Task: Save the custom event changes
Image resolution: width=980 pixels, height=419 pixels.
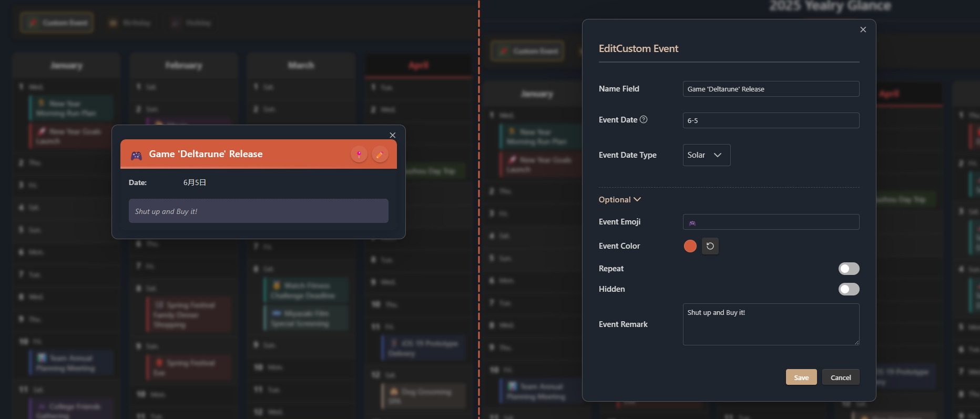Action: pyautogui.click(x=801, y=377)
